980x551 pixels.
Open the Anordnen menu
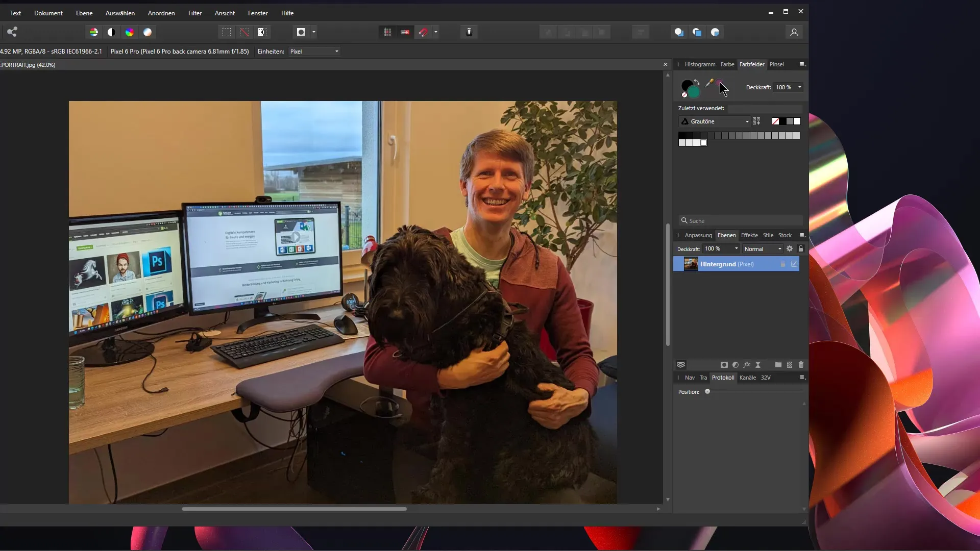tap(161, 13)
